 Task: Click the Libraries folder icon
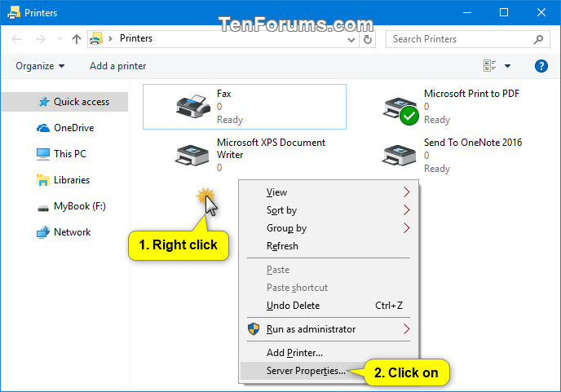[x=43, y=180]
